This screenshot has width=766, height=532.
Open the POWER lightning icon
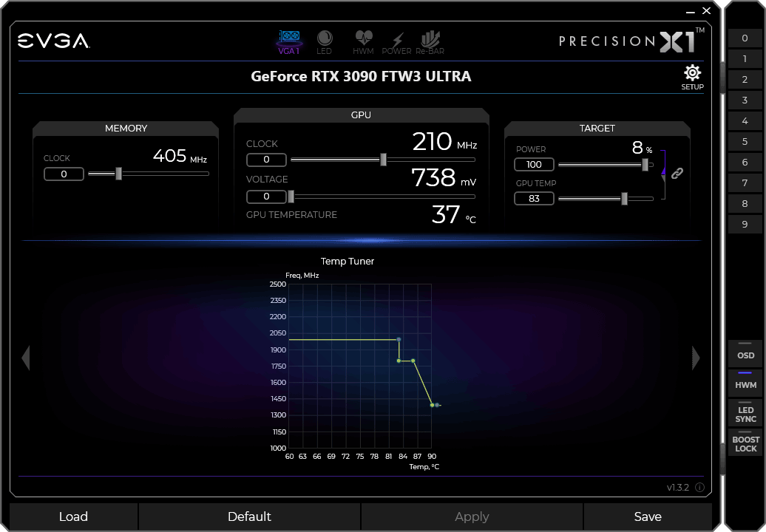pos(397,41)
